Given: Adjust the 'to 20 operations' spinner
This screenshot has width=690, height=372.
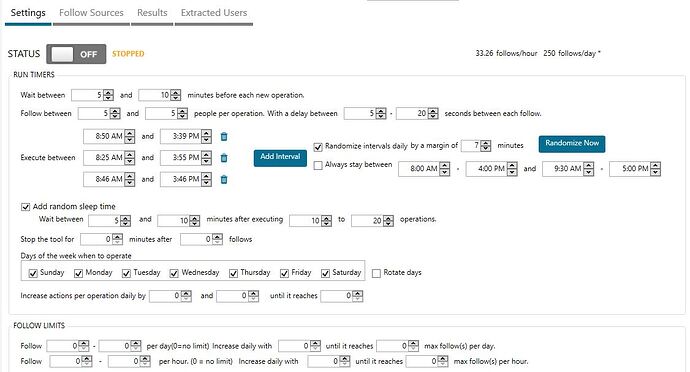Looking at the screenshot, I should coord(372,221).
